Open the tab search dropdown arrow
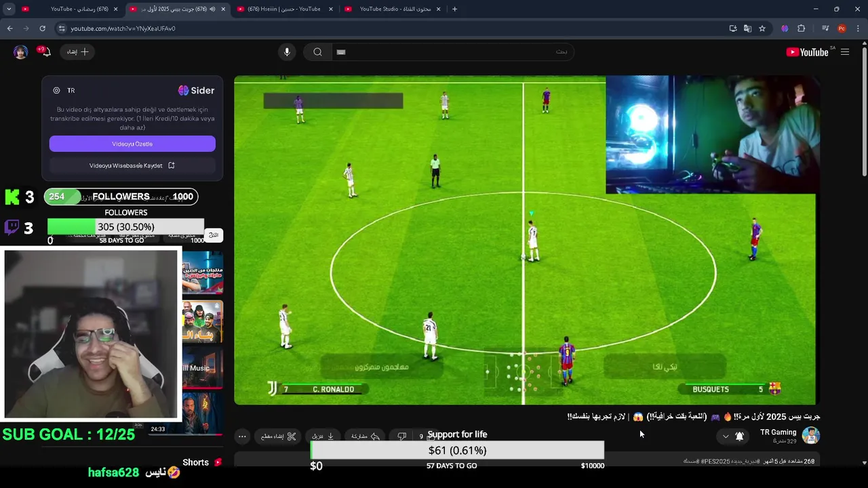868x488 pixels. tap(9, 9)
